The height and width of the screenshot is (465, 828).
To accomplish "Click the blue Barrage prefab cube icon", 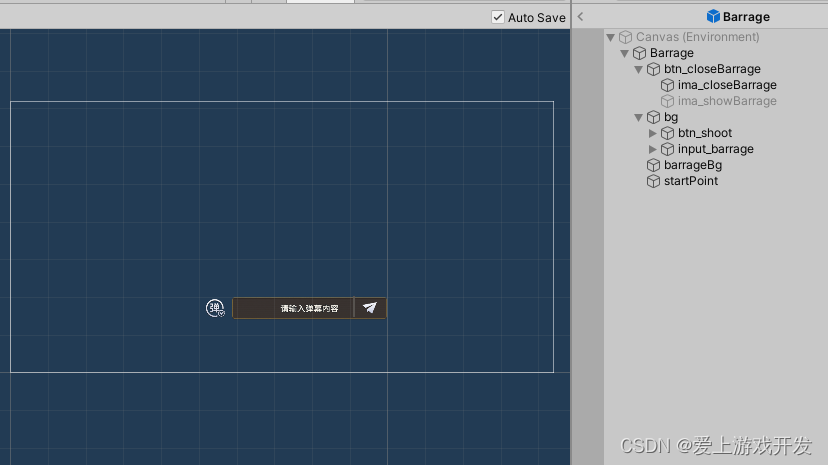I will point(713,16).
